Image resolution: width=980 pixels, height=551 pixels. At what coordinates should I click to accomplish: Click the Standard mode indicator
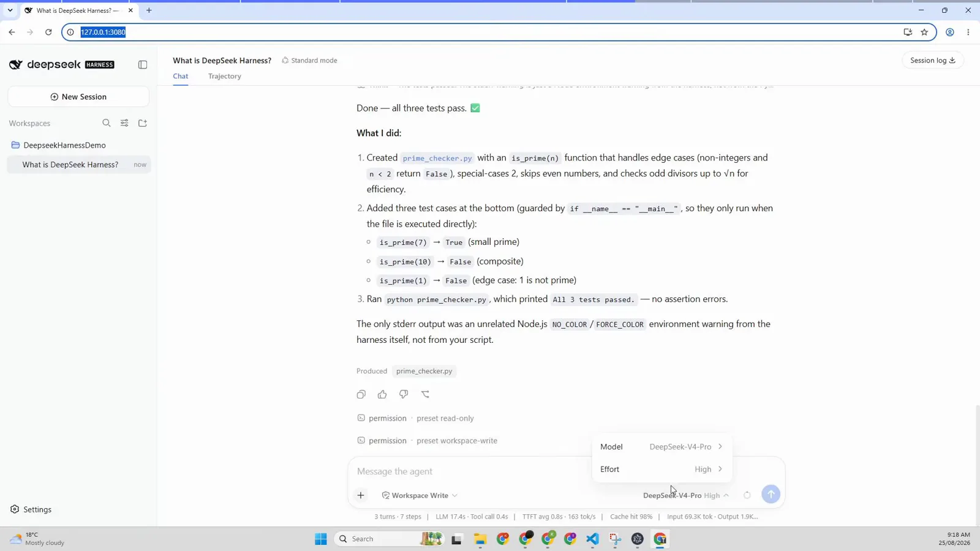[x=309, y=61]
